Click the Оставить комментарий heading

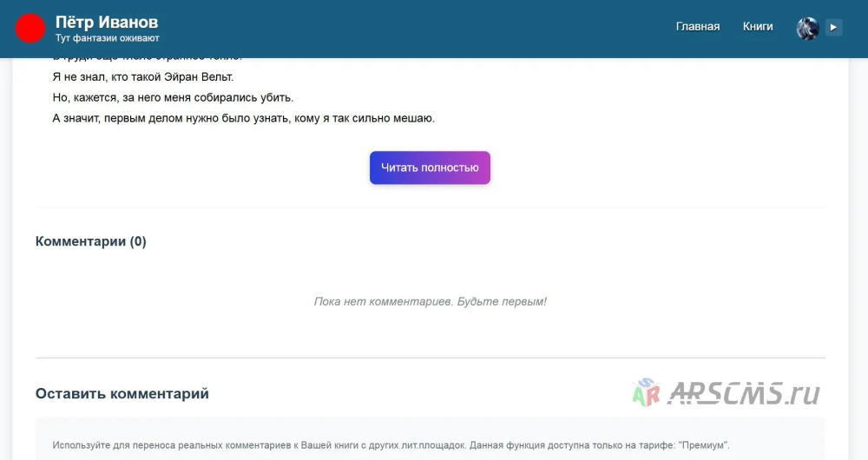coord(122,393)
